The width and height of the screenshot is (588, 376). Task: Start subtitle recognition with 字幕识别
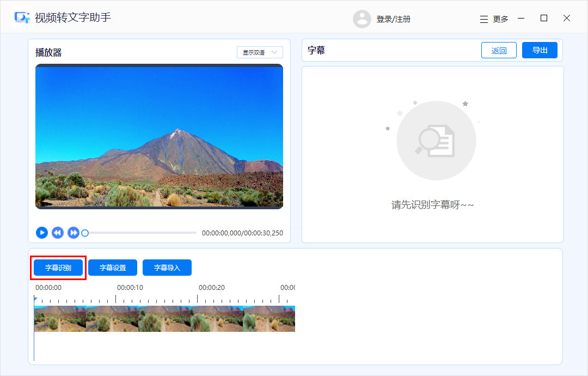click(x=58, y=268)
